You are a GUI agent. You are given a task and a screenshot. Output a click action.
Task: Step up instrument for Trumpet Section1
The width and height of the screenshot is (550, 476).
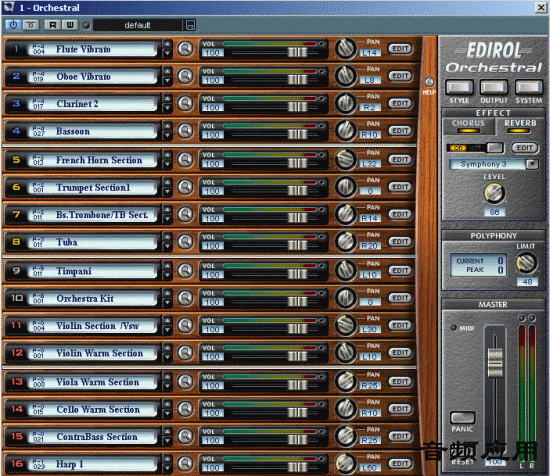[167, 182]
